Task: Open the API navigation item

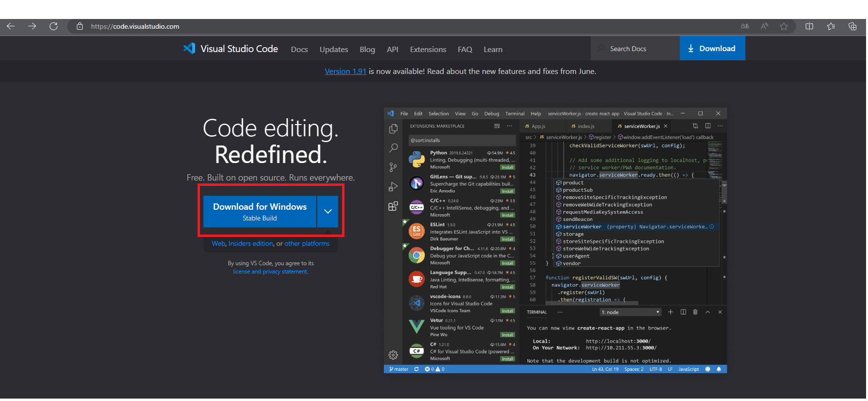Action: pyautogui.click(x=393, y=50)
